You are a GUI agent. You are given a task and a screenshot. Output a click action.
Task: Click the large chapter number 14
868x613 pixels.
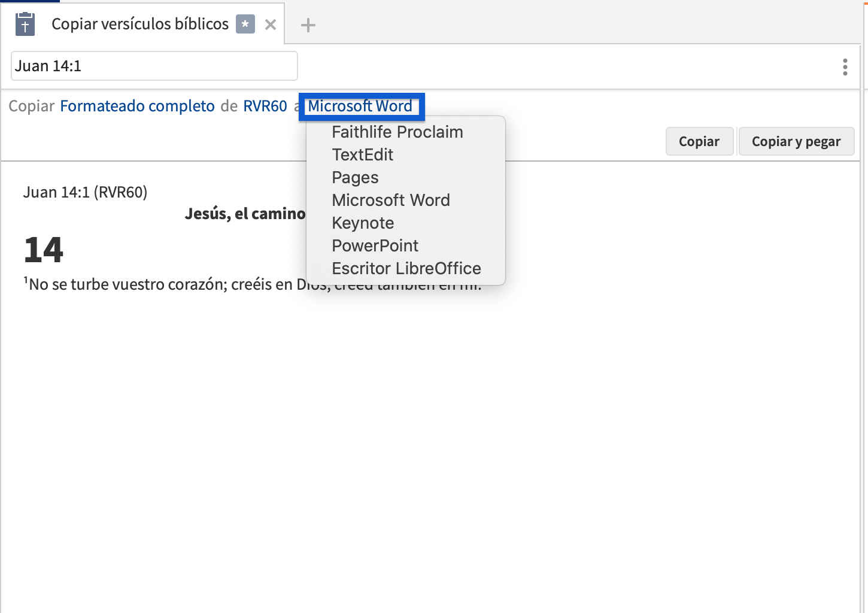pyautogui.click(x=44, y=250)
